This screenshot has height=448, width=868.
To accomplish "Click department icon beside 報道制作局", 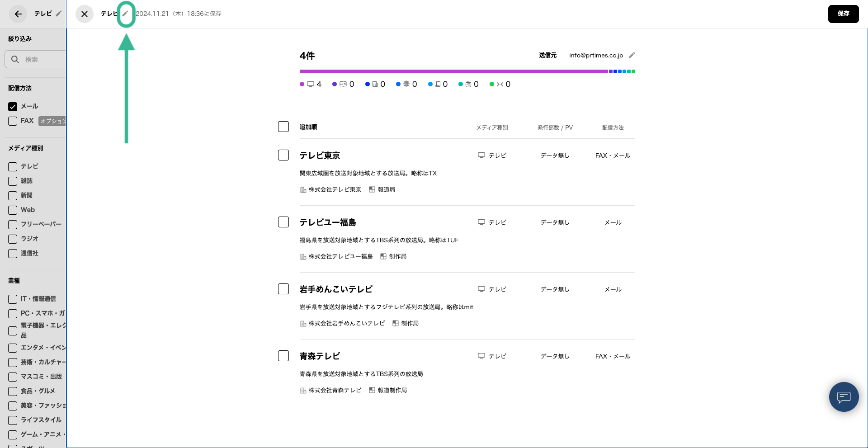I will click(x=372, y=390).
